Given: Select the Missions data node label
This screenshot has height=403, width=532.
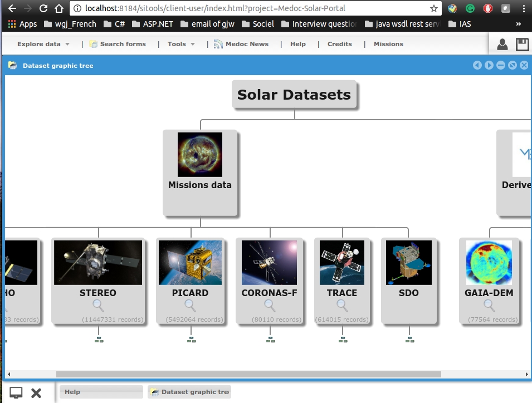Looking at the screenshot, I should click(x=200, y=185).
